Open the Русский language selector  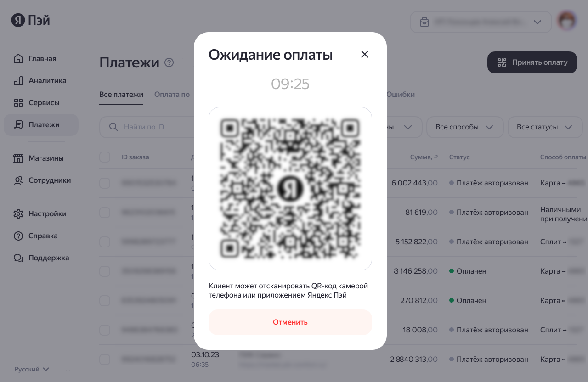pyautogui.click(x=32, y=369)
